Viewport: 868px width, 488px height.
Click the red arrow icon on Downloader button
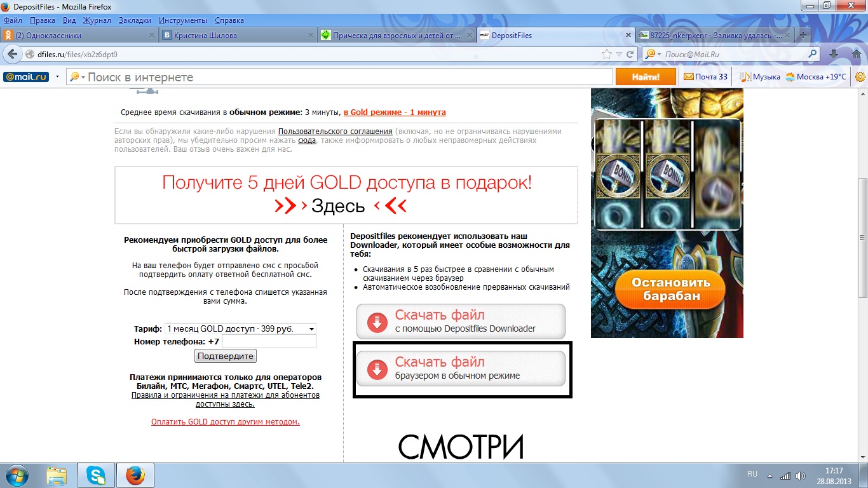[377, 322]
